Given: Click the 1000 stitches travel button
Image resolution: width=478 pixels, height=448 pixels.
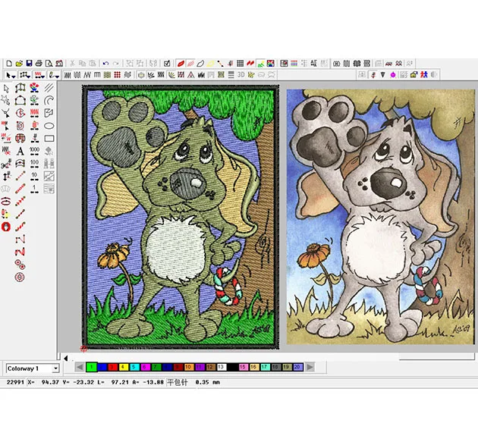Looking at the screenshot, I should click(34, 151).
